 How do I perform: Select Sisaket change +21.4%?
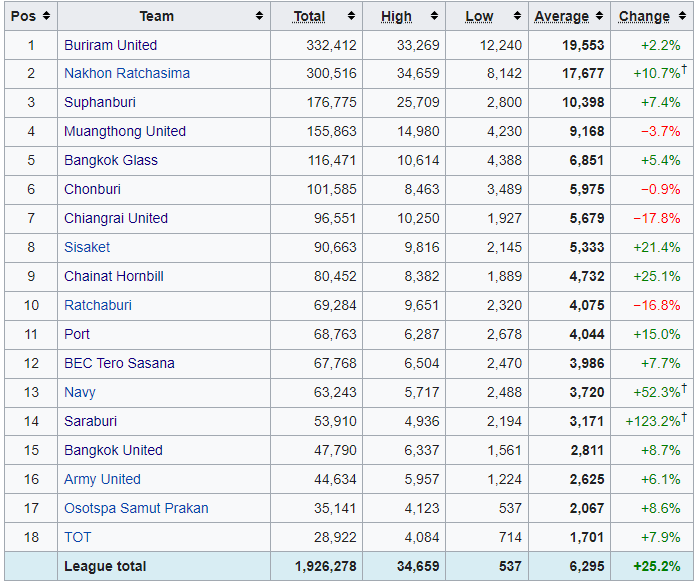pos(657,247)
